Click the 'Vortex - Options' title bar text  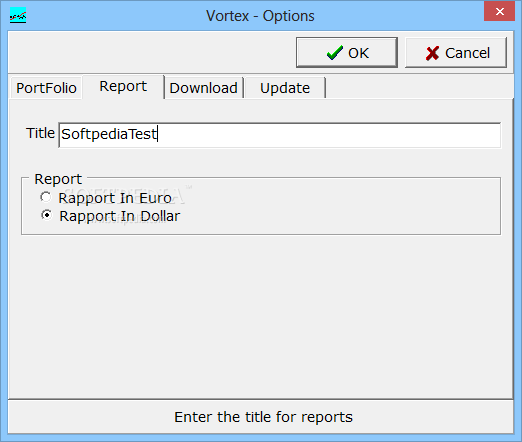260,16
